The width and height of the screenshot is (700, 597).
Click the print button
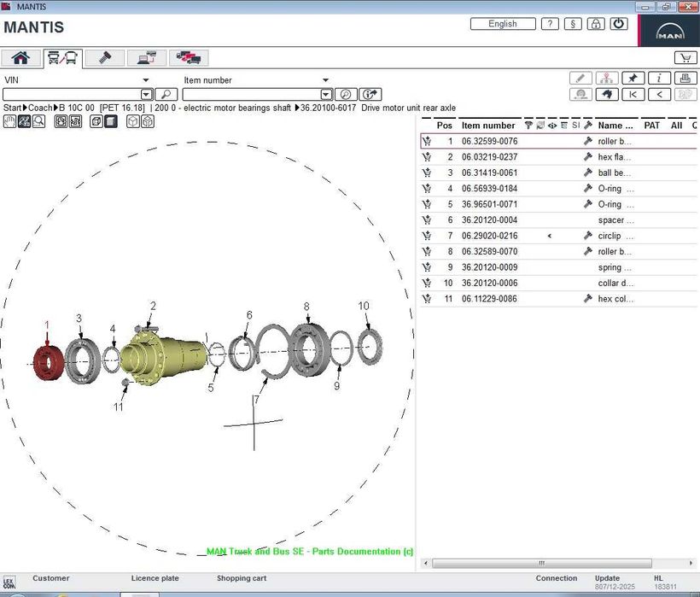tap(685, 78)
